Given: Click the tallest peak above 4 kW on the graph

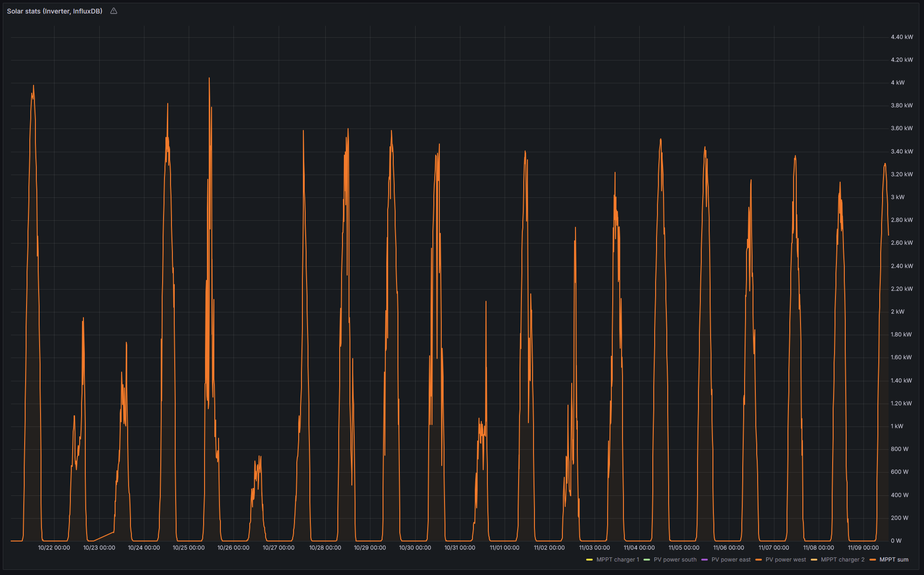Looking at the screenshot, I should pos(209,78).
